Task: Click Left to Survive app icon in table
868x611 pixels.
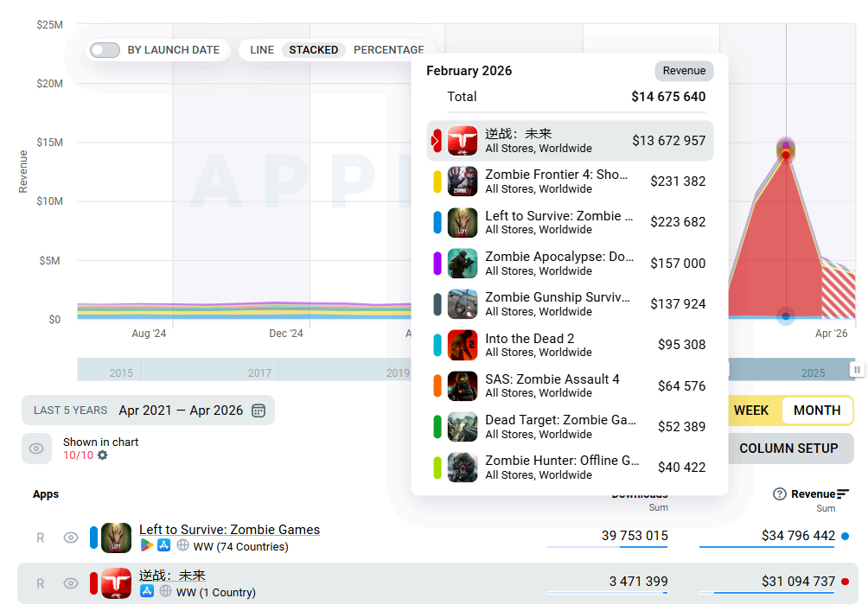Action: (116, 538)
